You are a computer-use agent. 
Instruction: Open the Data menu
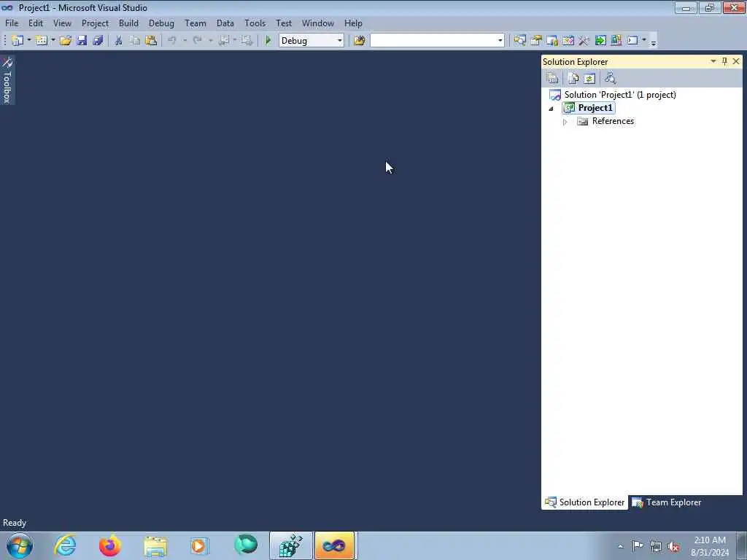pos(225,23)
